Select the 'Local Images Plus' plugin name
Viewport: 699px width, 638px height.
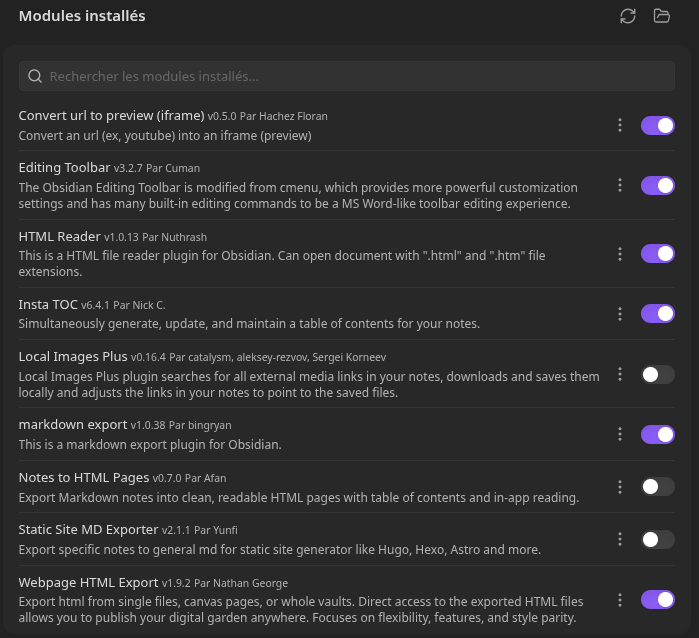[73, 357]
